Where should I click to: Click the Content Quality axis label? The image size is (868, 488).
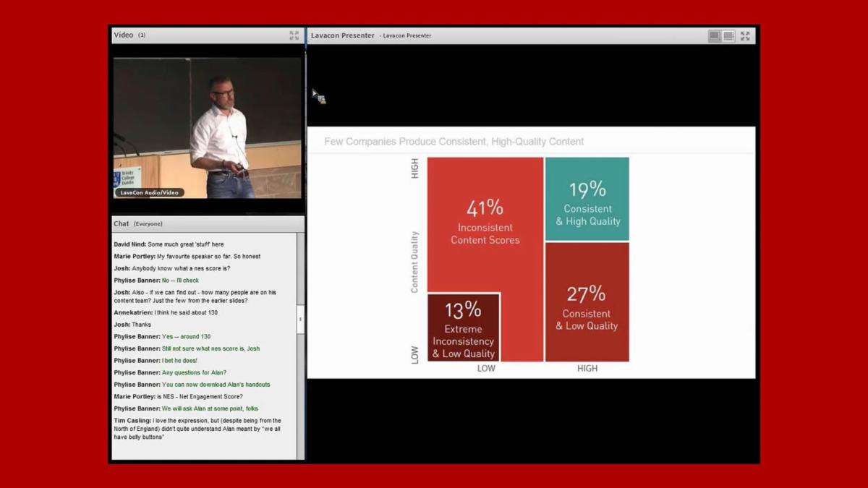[x=414, y=262]
